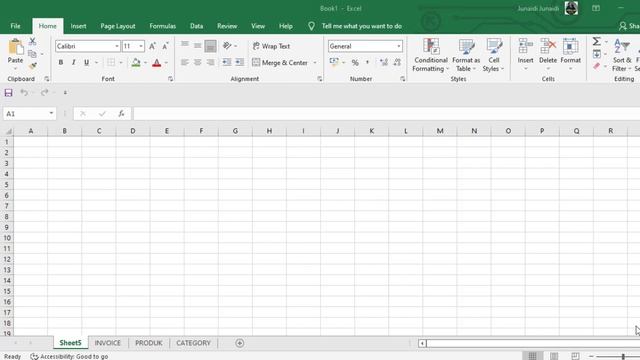Viewport: 640px width, 360px height.
Task: Toggle Underline formatting
Action: tap(86, 62)
